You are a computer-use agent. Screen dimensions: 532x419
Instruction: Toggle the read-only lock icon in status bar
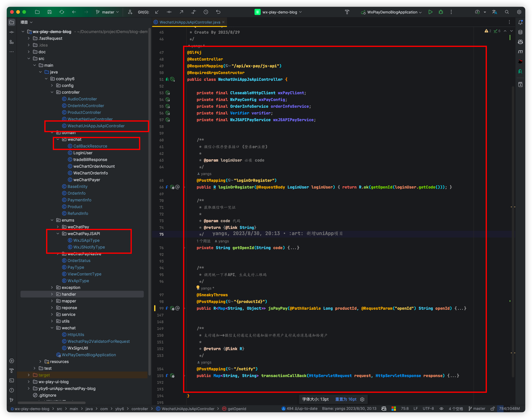point(492,408)
